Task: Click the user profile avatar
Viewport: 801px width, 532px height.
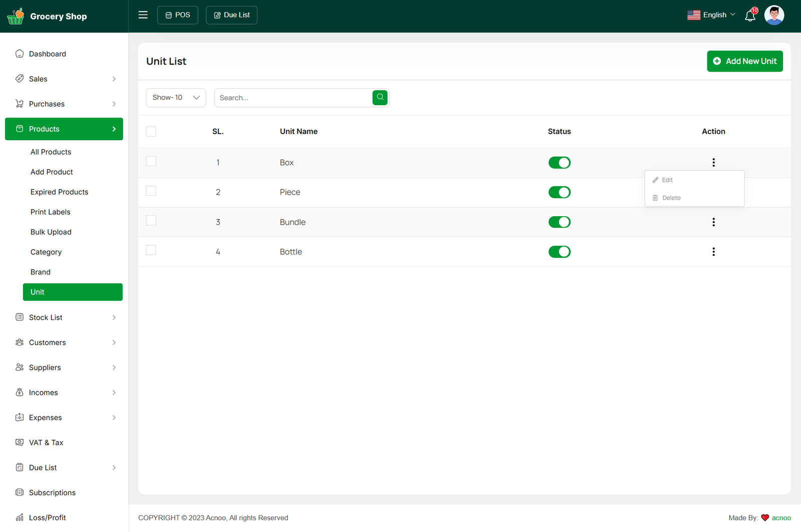Action: click(x=773, y=16)
